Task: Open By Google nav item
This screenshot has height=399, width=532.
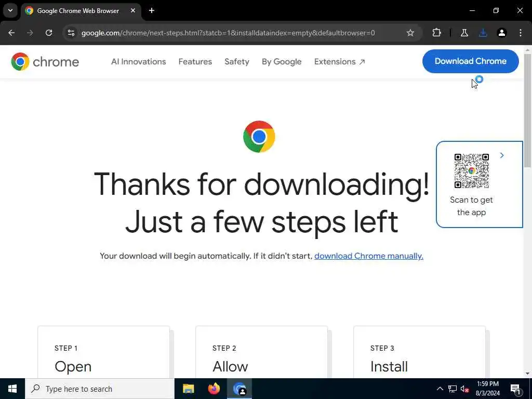Action: click(x=282, y=62)
